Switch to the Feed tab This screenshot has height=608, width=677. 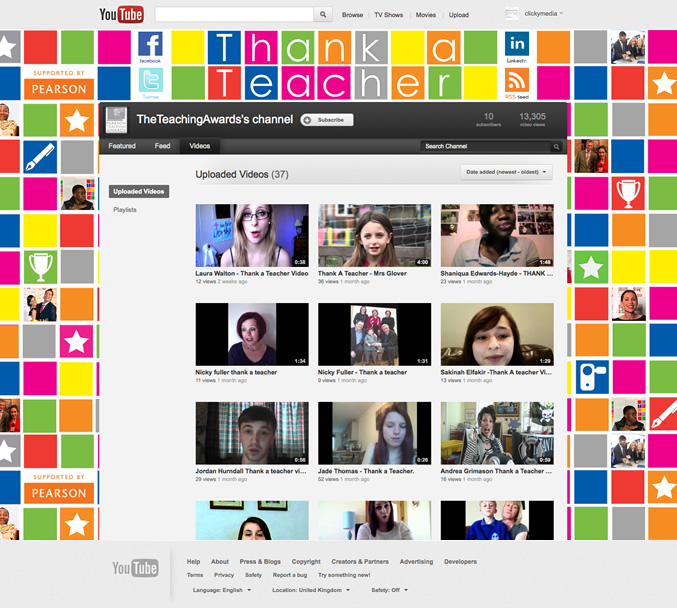coord(162,146)
